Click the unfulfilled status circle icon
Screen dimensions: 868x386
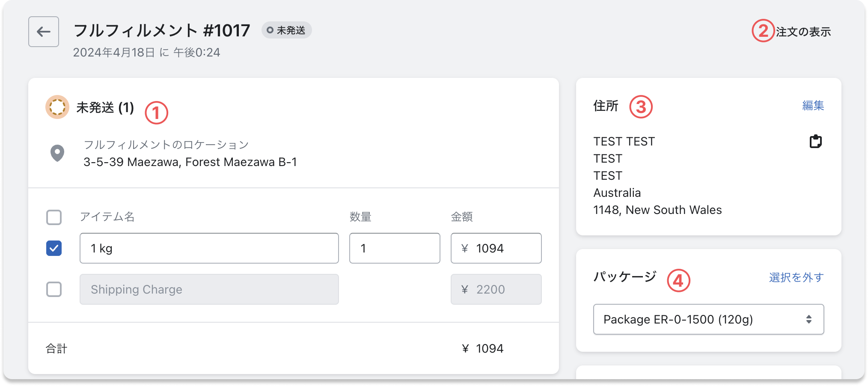click(57, 107)
